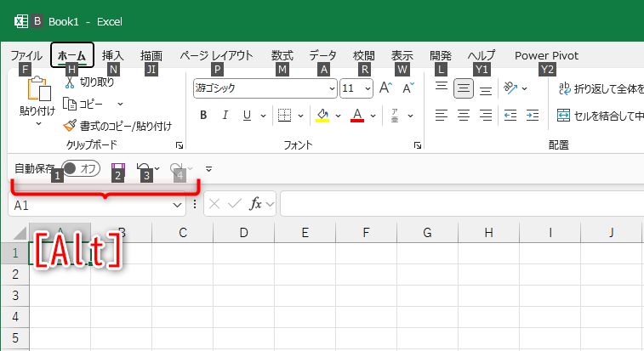Switch to the Review (校閲) tab
Image resolution: width=644 pixels, height=351 pixels.
point(364,55)
